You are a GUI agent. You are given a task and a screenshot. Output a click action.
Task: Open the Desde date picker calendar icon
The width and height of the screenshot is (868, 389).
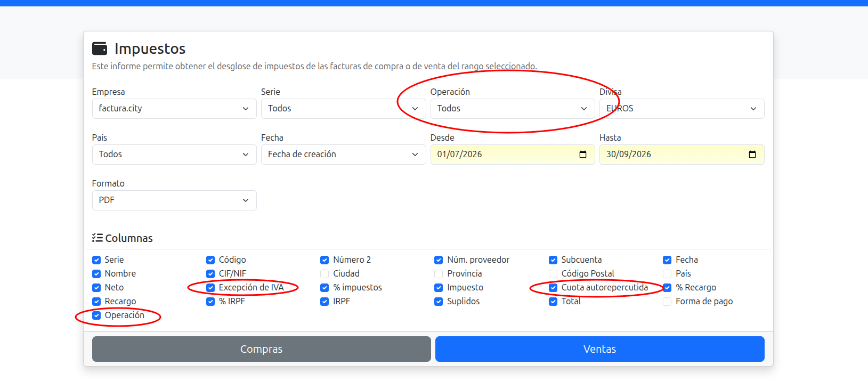coord(583,155)
